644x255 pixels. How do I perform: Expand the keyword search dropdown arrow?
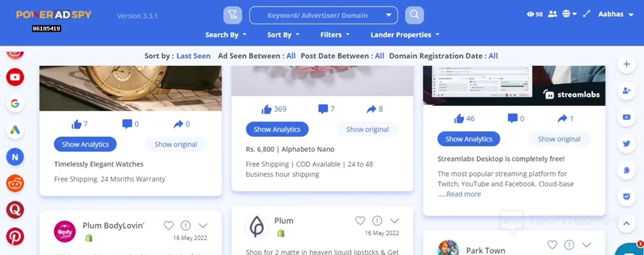[x=389, y=15]
